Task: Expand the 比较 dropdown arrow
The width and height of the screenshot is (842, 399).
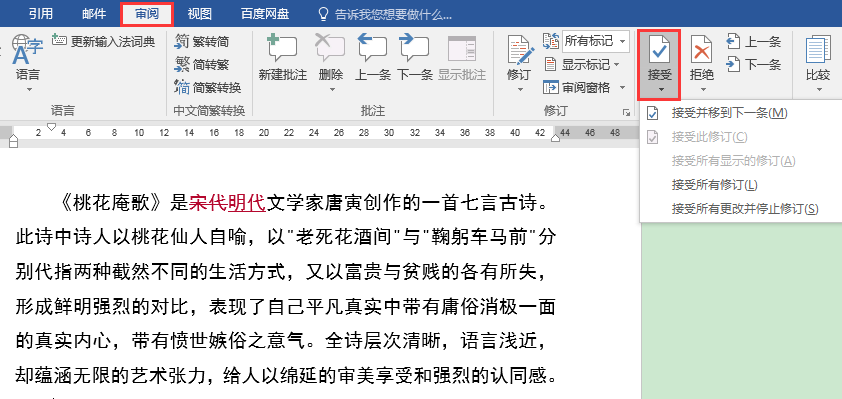Action: [818, 90]
